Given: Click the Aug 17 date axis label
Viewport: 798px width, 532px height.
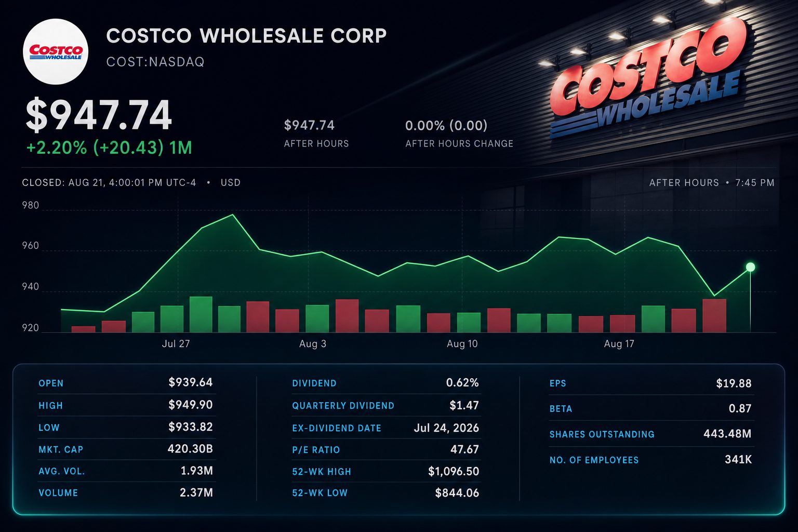Looking at the screenshot, I should [619, 344].
